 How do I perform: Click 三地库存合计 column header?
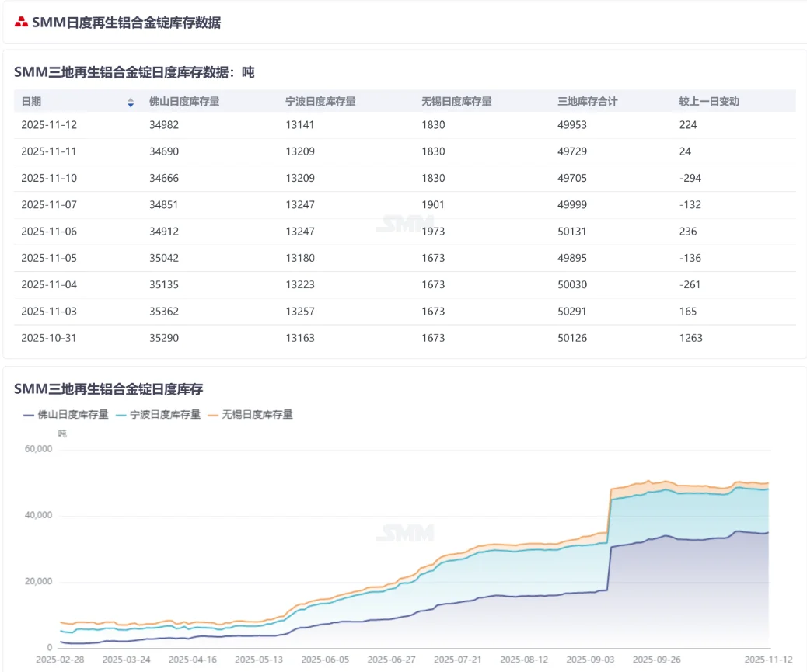click(x=588, y=101)
